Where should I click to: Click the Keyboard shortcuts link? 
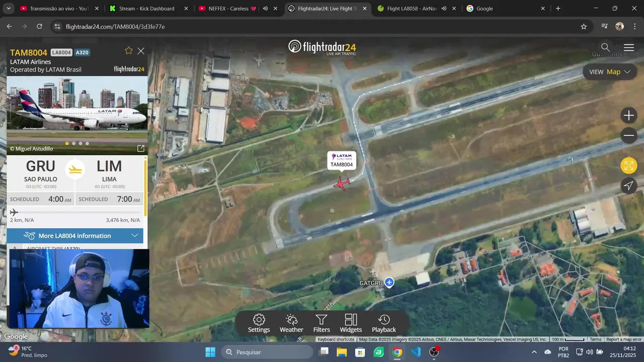(x=336, y=339)
